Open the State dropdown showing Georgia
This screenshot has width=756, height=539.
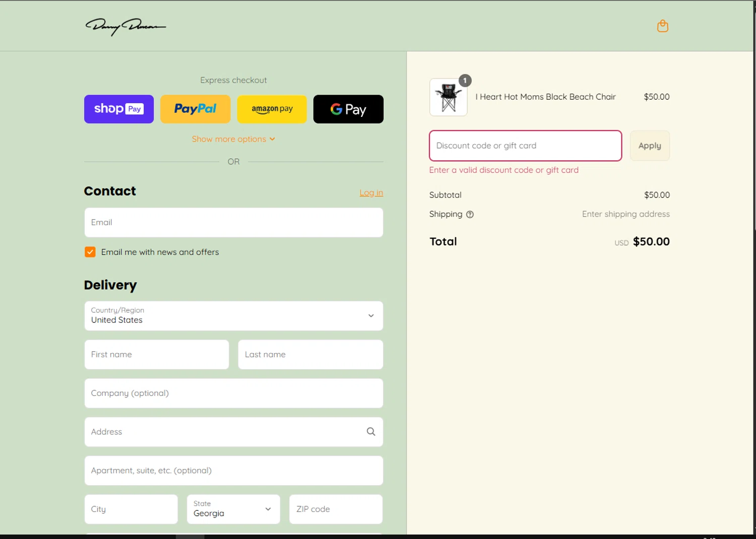pyautogui.click(x=233, y=509)
